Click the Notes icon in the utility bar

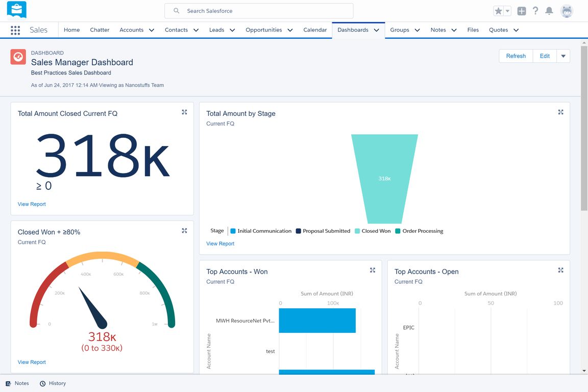point(8,383)
